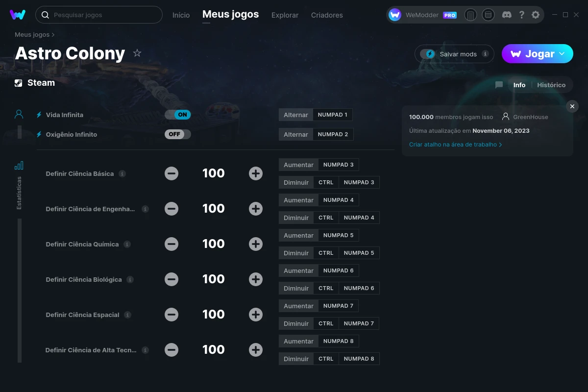Show info for Definir Ciência Espacial

click(x=127, y=315)
